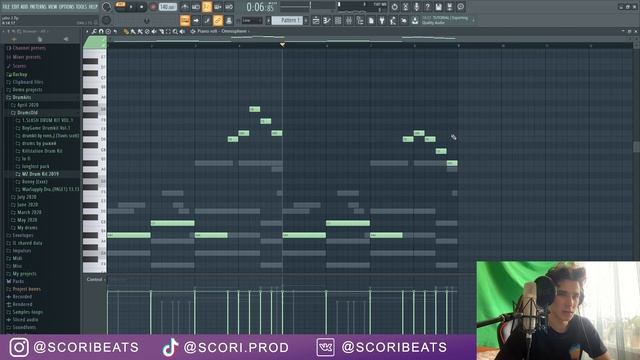Open the FILE menu
The image size is (640, 360).
tap(6, 7)
